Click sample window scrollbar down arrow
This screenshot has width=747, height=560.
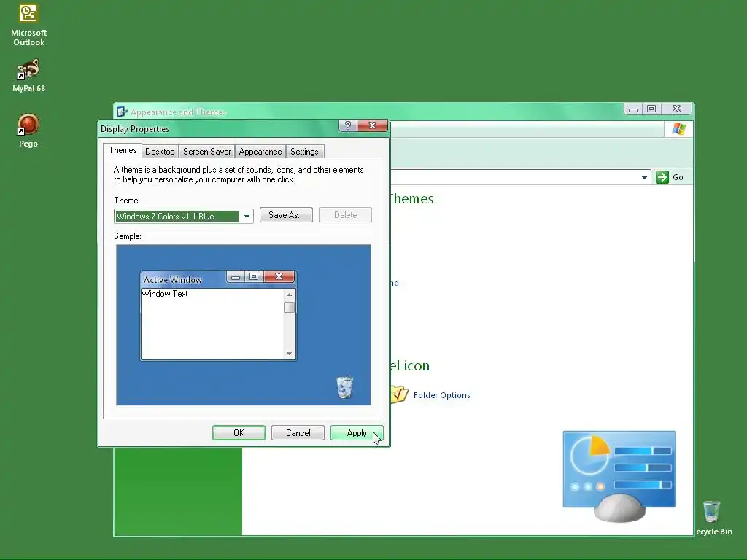(x=289, y=354)
